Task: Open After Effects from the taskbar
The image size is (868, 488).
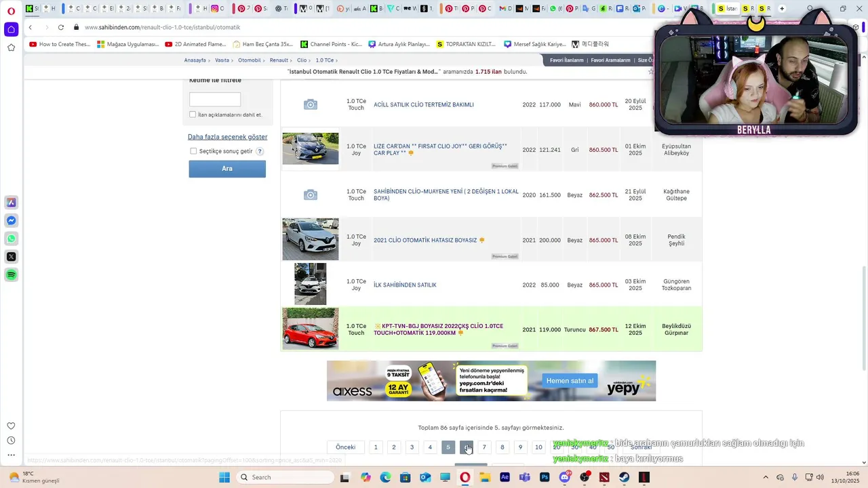Action: tap(505, 477)
